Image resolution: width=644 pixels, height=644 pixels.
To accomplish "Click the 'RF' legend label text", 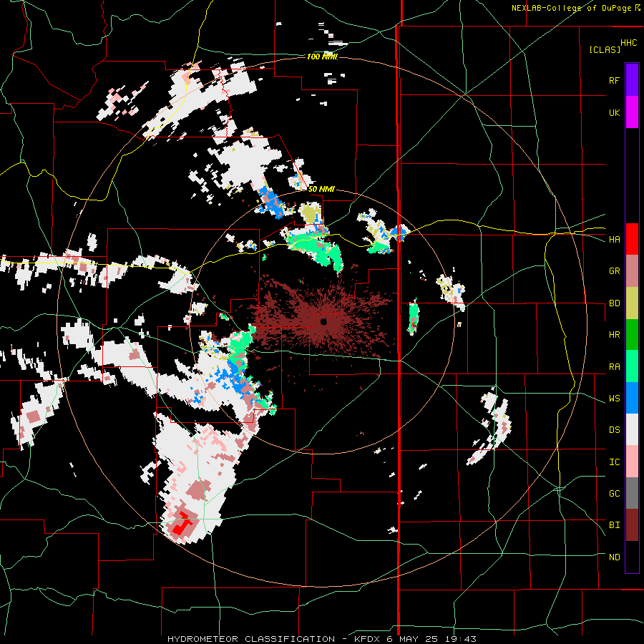I will 614,80.
